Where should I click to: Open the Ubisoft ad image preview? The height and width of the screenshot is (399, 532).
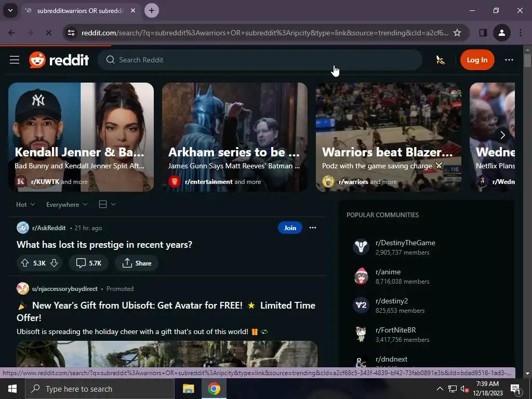167,354
